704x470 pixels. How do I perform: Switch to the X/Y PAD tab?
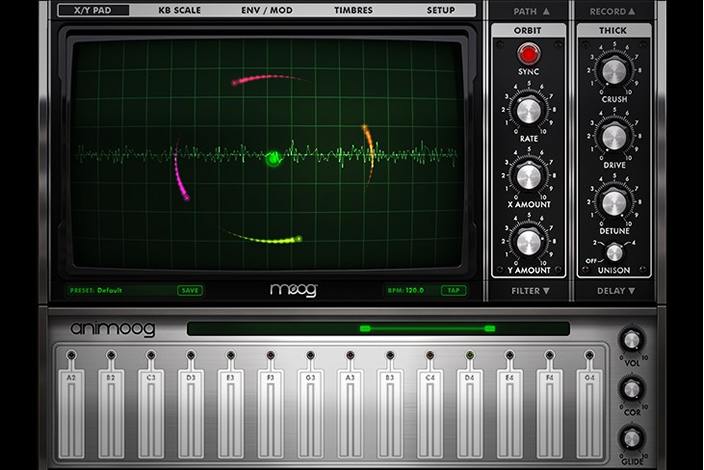tap(93, 10)
